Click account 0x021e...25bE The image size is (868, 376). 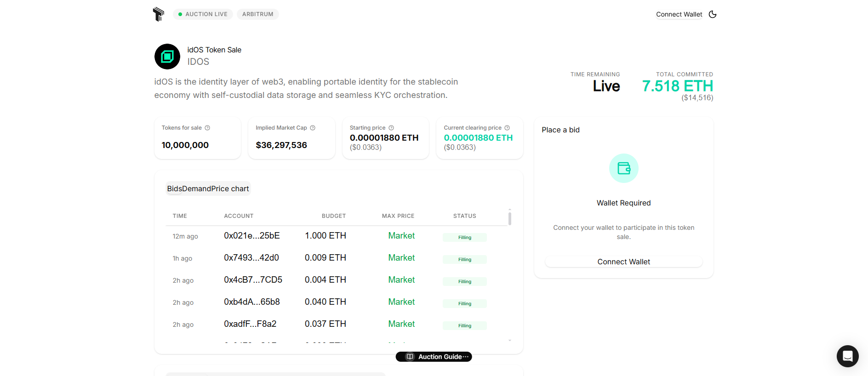pos(252,236)
